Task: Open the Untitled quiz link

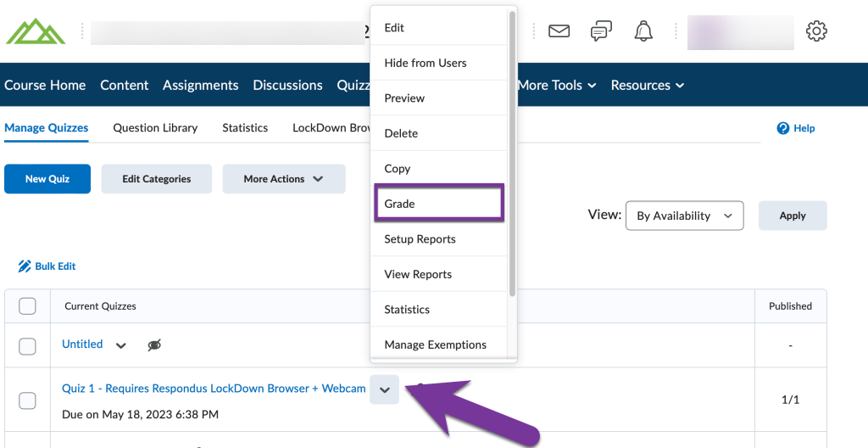Action: 82,344
